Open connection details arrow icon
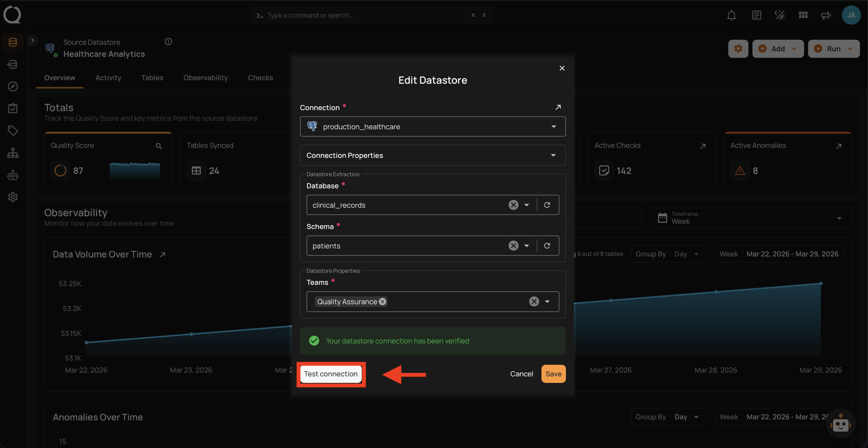This screenshot has height=448, width=868. pos(558,107)
